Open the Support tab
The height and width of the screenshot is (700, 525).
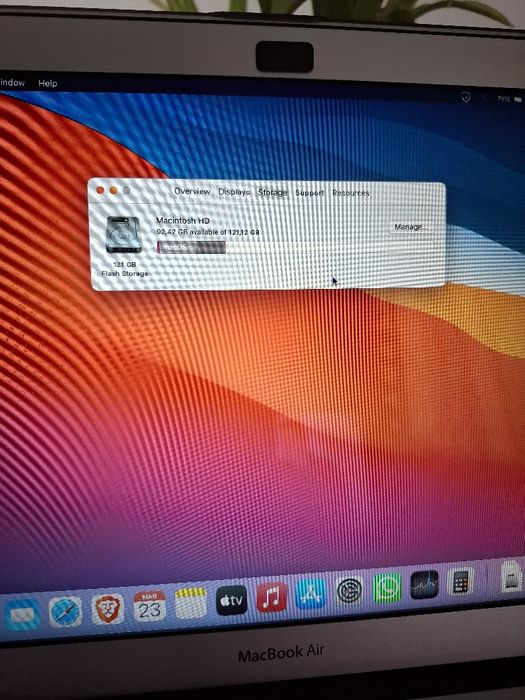pos(309,193)
